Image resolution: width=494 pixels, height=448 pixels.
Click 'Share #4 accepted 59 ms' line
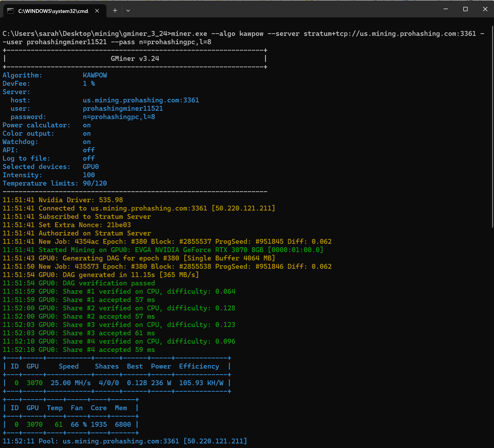click(79, 350)
